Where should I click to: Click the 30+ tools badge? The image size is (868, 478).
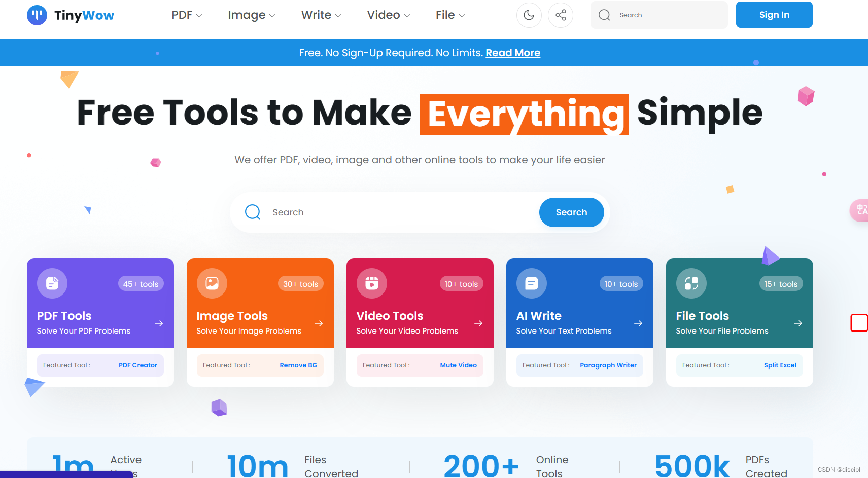301,284
